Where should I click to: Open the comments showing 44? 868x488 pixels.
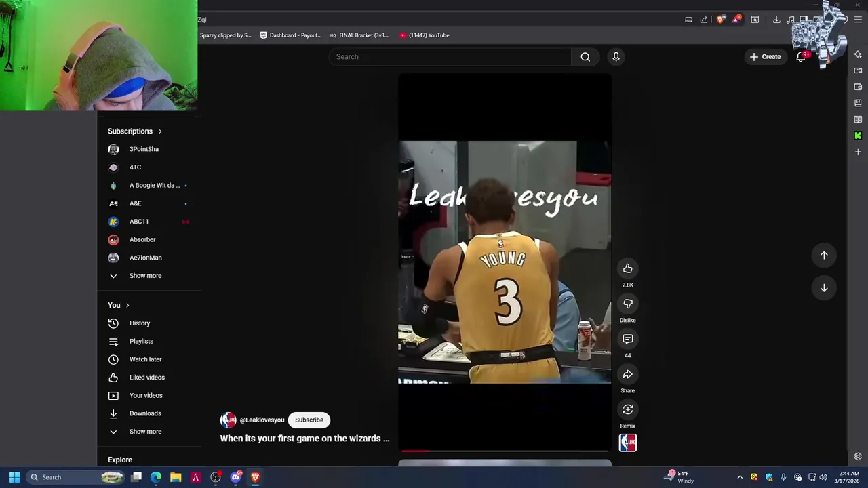click(x=627, y=339)
